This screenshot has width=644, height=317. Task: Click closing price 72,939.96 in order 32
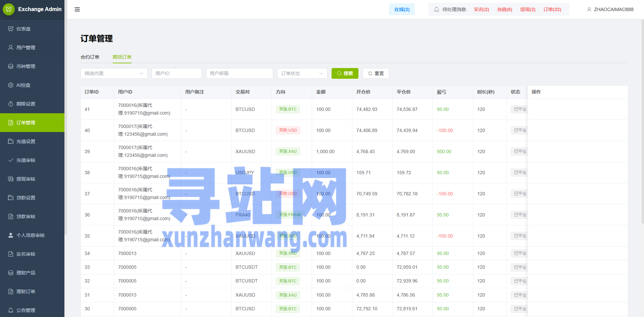click(x=407, y=281)
